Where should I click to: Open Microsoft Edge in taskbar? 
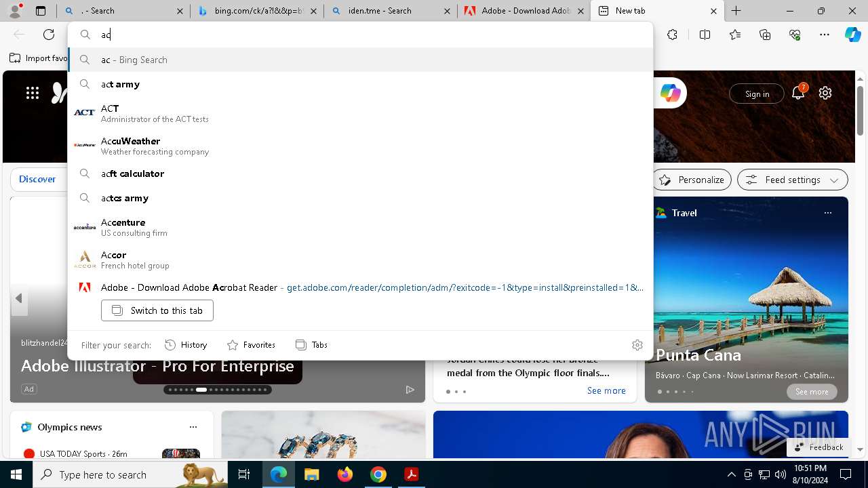(279, 474)
